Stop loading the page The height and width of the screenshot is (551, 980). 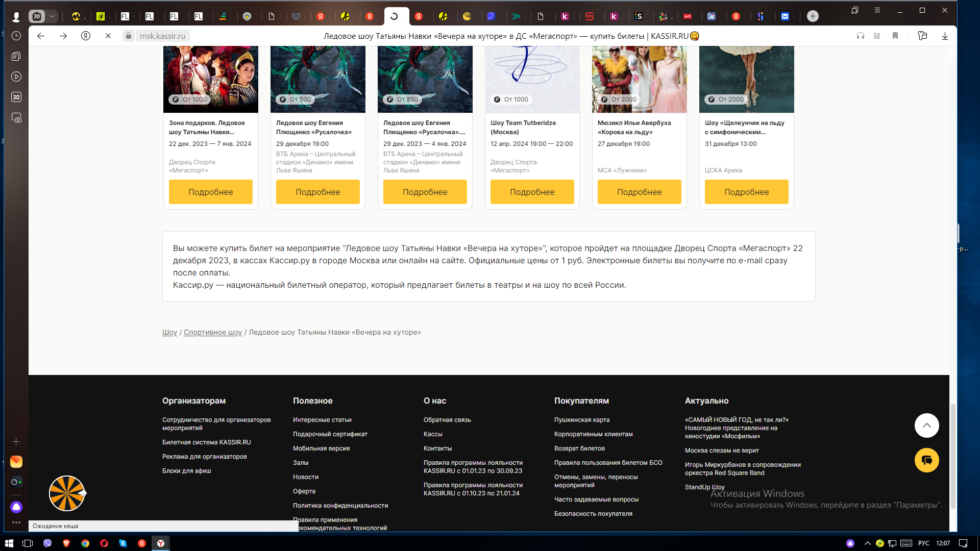click(x=108, y=36)
